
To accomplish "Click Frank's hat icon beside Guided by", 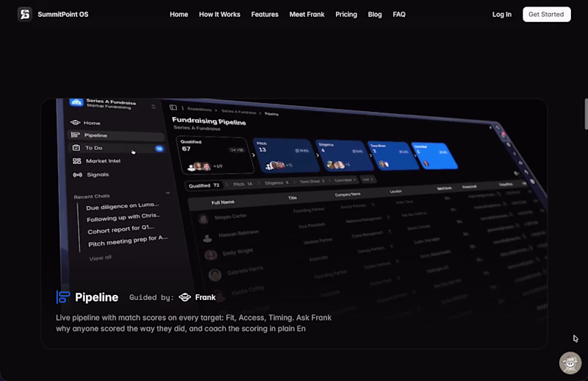I will pos(185,297).
